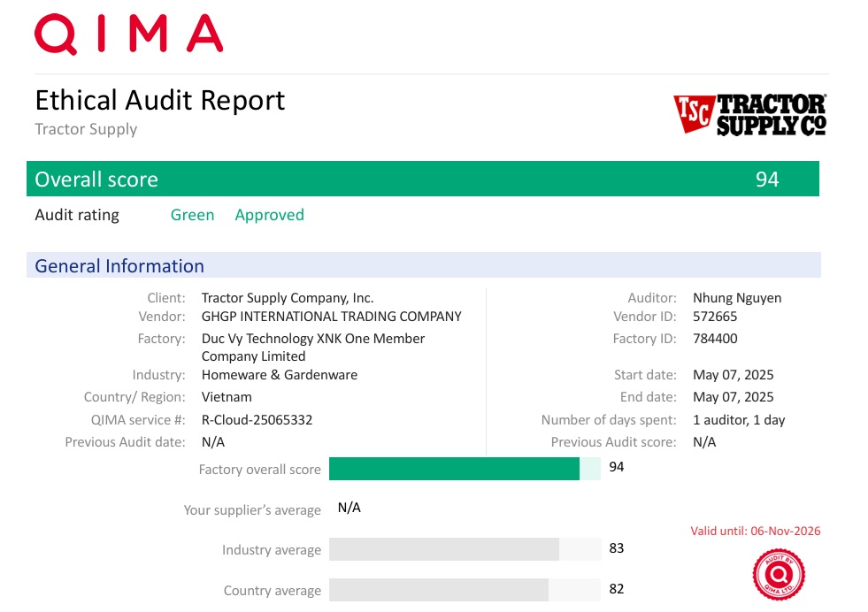Click the vendor name GHGP INTERNATIONAL TRADING COMPANY
868x612 pixels.
pyautogui.click(x=331, y=316)
